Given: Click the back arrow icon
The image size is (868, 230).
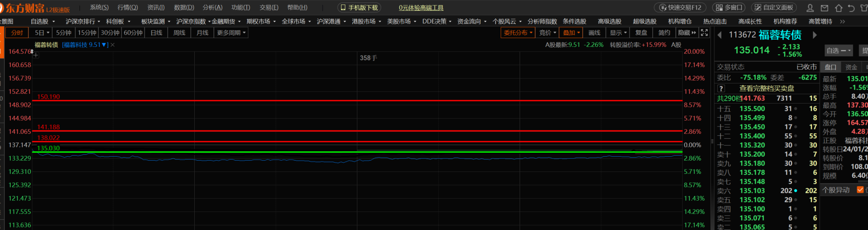Looking at the screenshot, I should click(851, 8).
